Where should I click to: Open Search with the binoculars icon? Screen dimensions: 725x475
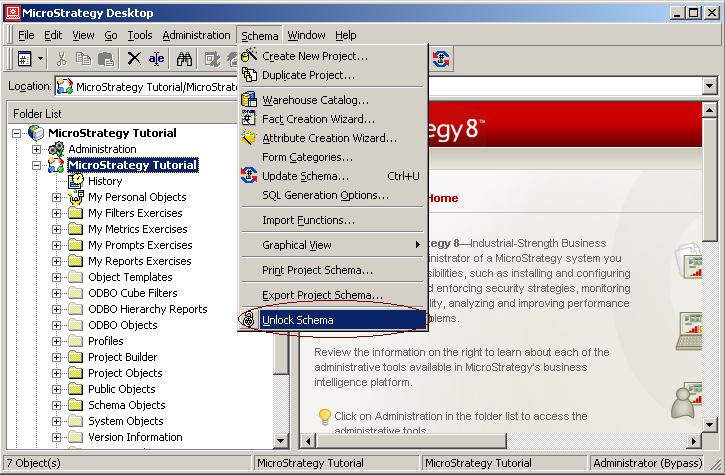click(185, 60)
